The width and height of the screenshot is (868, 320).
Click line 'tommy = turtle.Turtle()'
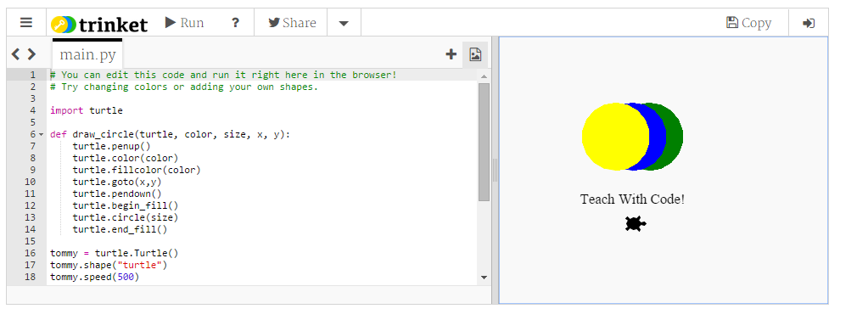click(x=114, y=253)
